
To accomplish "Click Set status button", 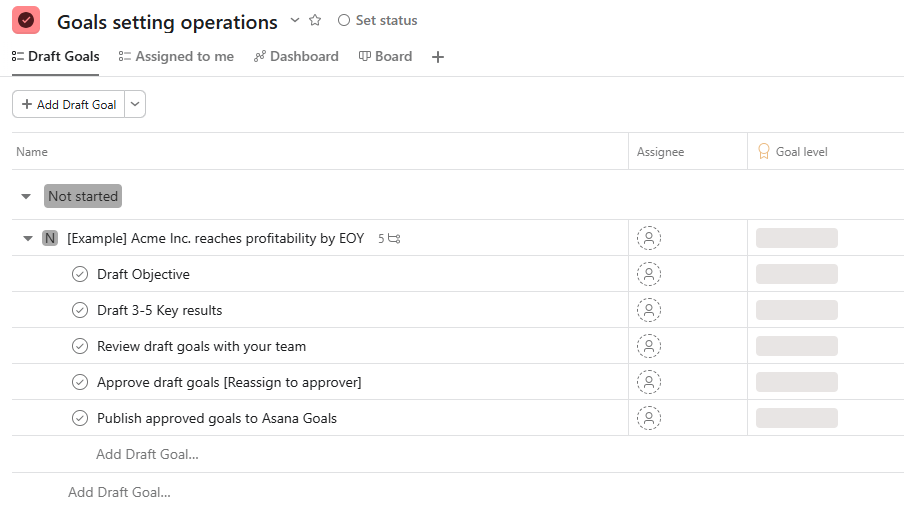I will [x=378, y=20].
